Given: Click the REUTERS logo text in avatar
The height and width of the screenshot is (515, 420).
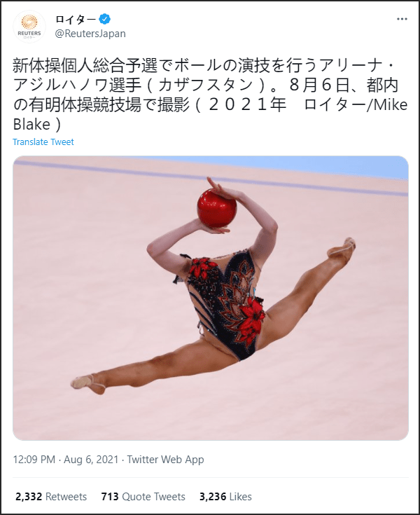Looking at the screenshot, I should click(x=29, y=33).
